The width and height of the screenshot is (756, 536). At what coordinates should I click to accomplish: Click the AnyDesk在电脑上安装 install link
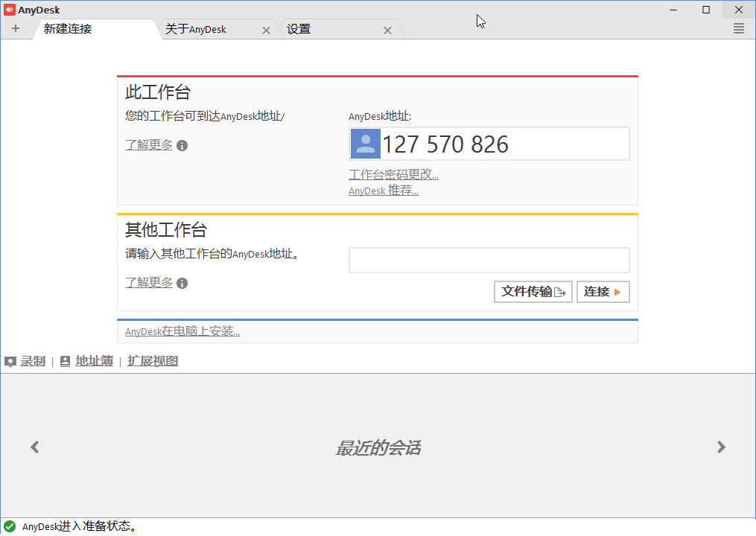click(x=182, y=331)
